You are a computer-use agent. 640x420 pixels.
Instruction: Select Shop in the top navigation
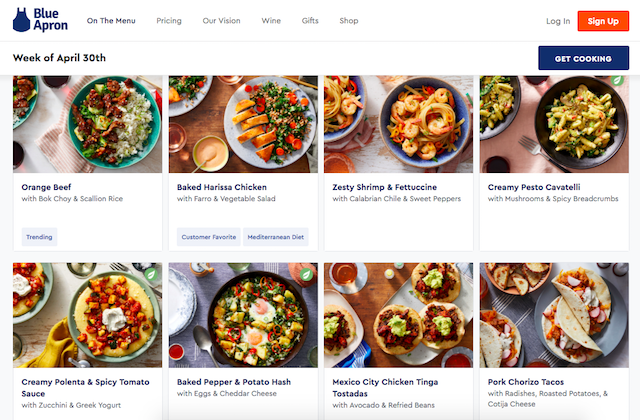point(348,21)
